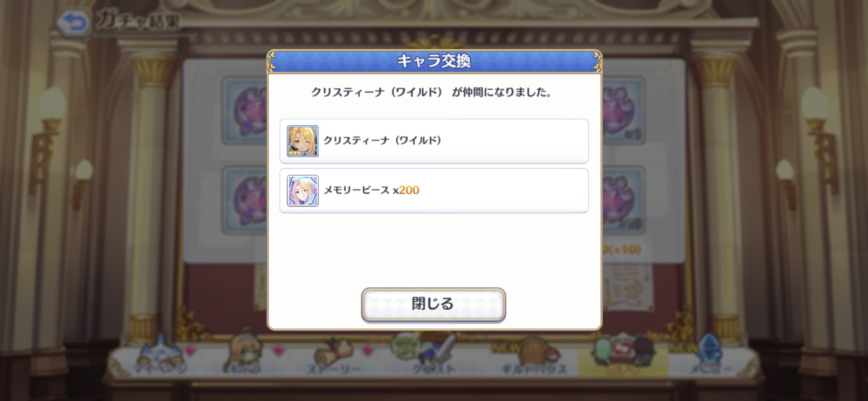Viewport: 868px width, 401px height.
Task: Tap the upper-left blurred gacha result tile
Action: pyautogui.click(x=245, y=111)
